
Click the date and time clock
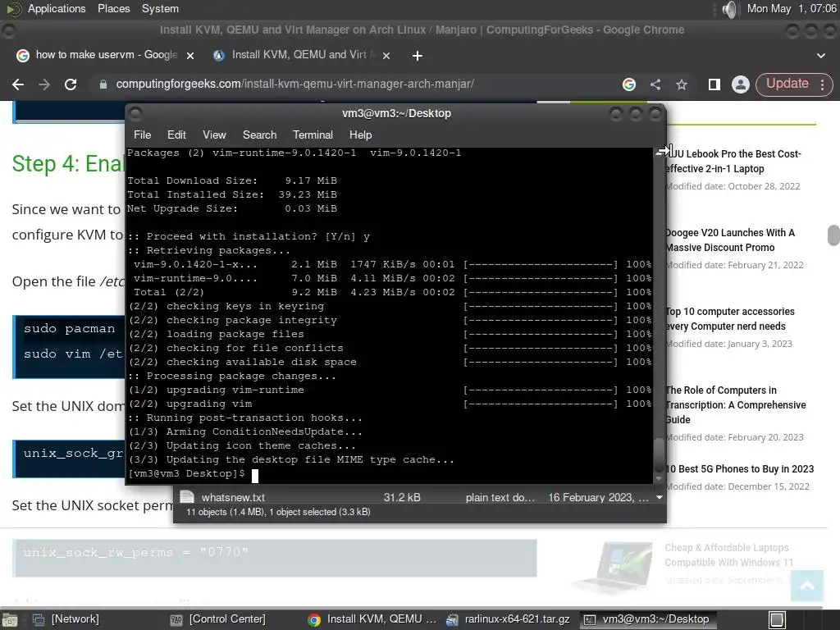pyautogui.click(x=792, y=8)
